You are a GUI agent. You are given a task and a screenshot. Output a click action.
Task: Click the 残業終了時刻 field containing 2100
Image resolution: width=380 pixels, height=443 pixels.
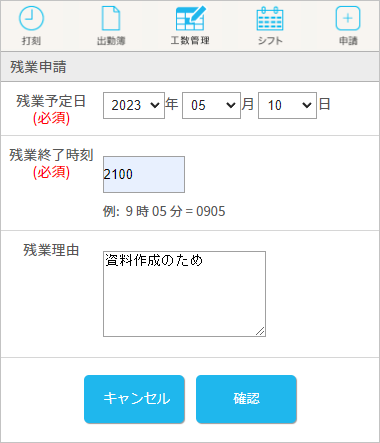(x=144, y=174)
